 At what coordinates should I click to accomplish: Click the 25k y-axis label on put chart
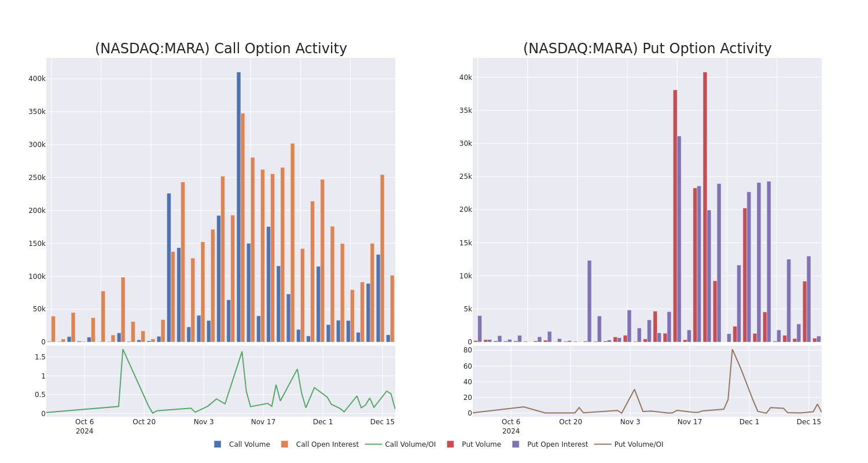tap(466, 177)
